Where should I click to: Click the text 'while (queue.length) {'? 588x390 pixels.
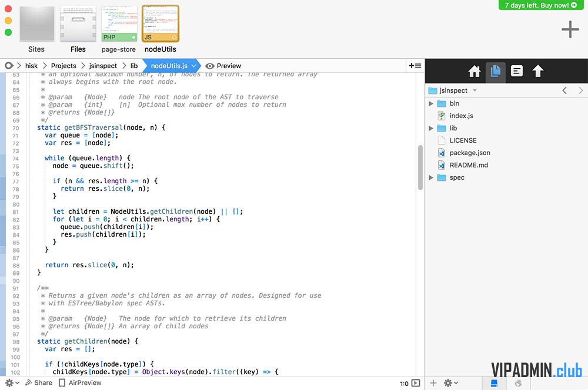(88, 158)
